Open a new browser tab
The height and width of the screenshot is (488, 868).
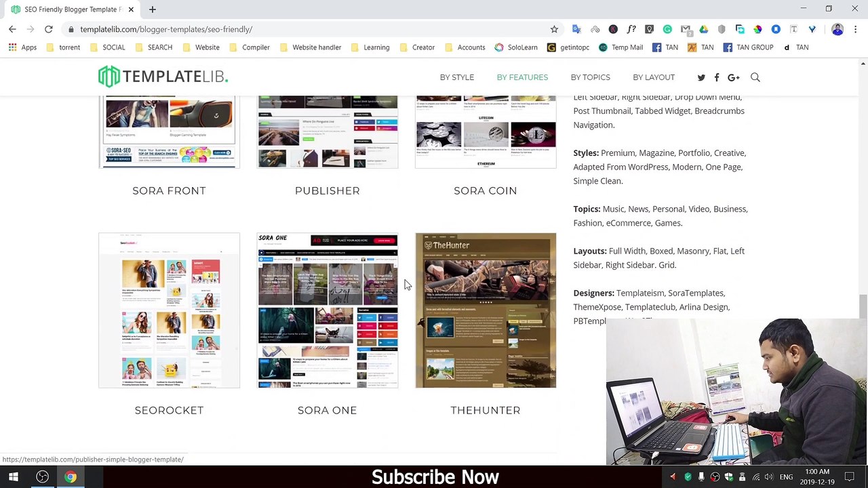point(153,9)
